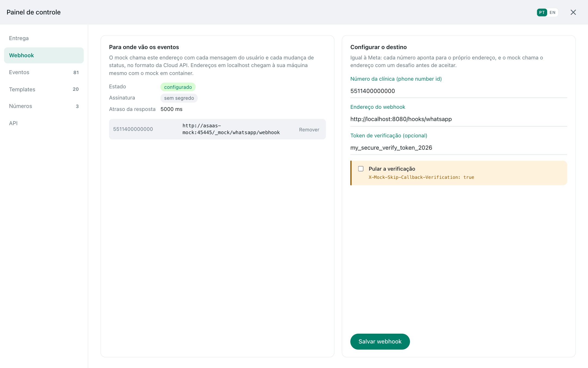The height and width of the screenshot is (368, 588).
Task: Click Salvar webhook button
Action: [x=380, y=341]
